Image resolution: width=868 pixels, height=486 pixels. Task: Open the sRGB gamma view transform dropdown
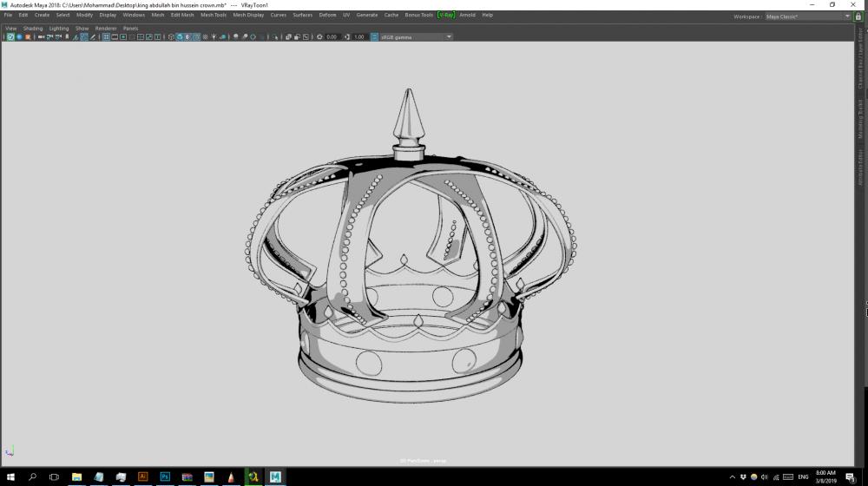(x=417, y=36)
